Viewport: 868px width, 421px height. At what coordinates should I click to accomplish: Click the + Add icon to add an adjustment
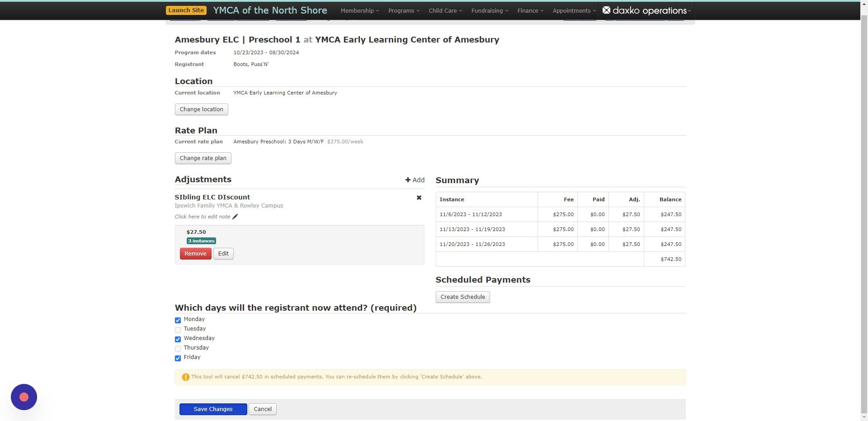408,180
